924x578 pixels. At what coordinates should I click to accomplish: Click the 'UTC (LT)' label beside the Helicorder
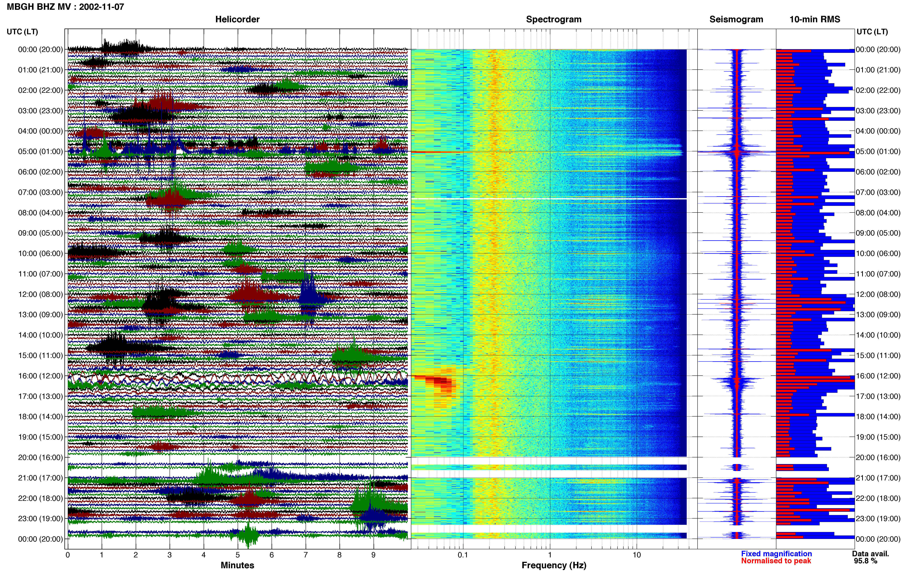click(x=22, y=32)
